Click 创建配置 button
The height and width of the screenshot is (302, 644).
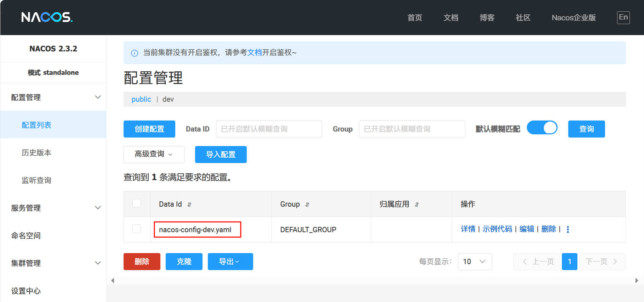tap(149, 129)
